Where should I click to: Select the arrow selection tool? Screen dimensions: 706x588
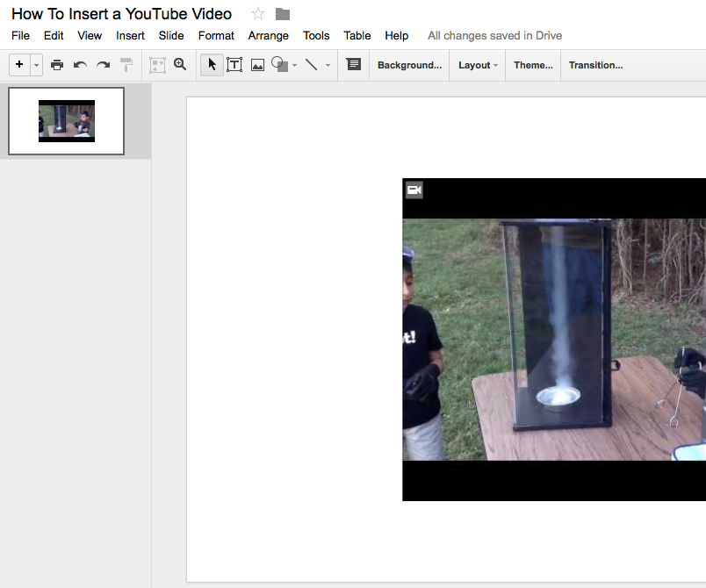[212, 64]
